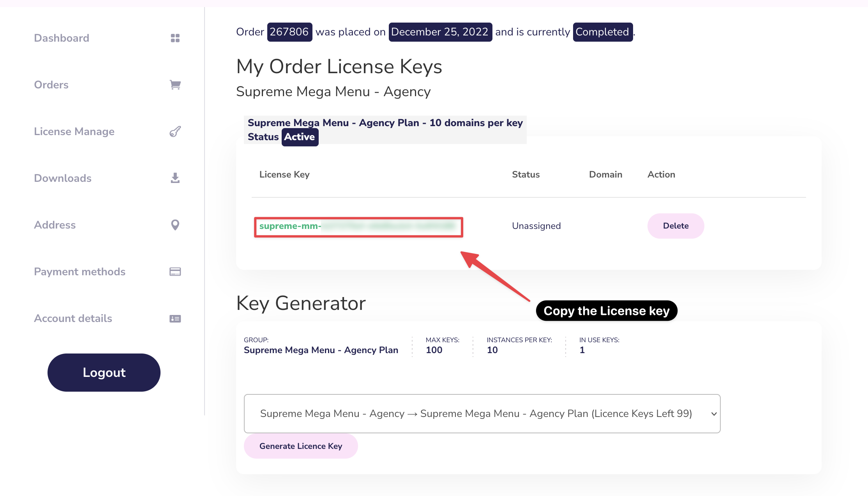868x496 pixels.
Task: Delete the unassigned license key
Action: click(676, 226)
